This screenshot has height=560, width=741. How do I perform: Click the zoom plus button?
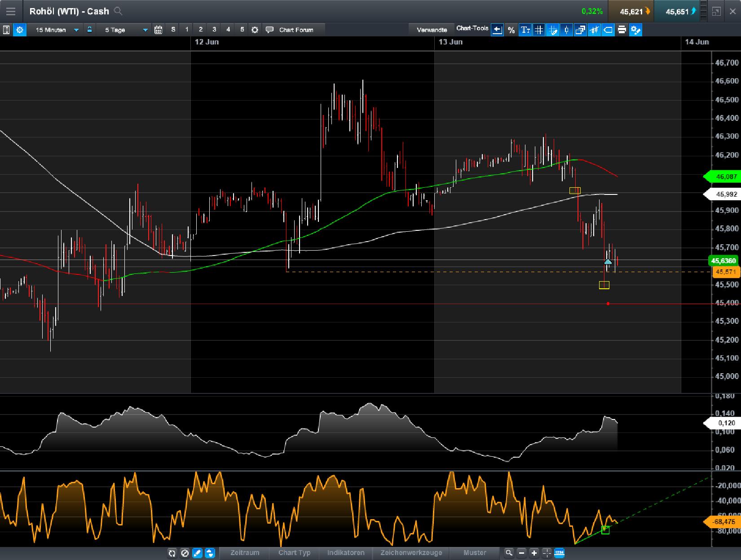[x=534, y=553]
